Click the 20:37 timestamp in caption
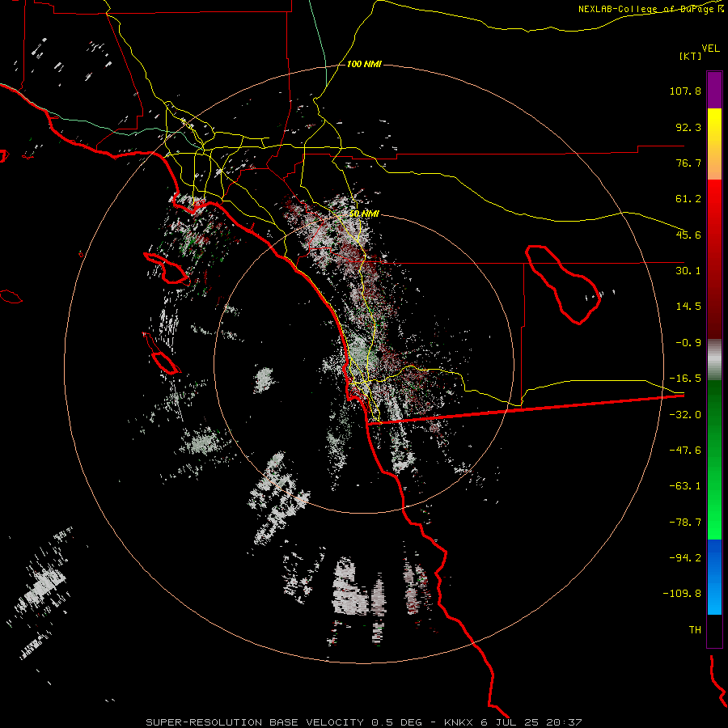This screenshot has width=728, height=728. 564,722
